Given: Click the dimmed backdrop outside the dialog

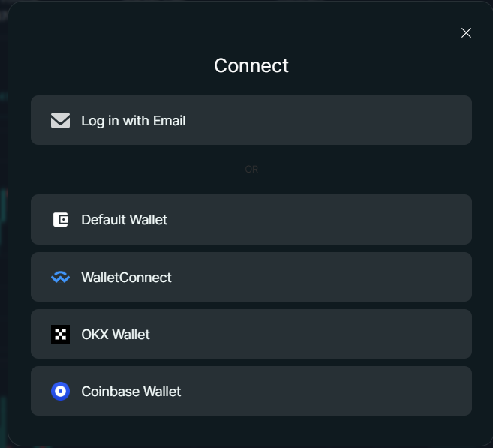Looking at the screenshot, I should point(3,225).
